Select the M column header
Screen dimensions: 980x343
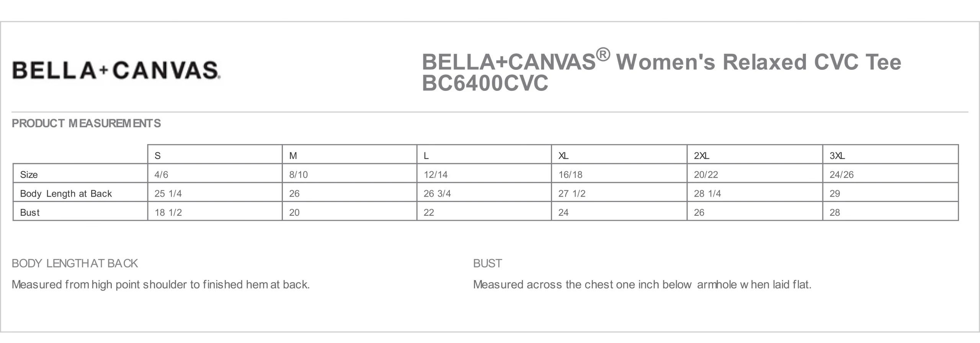coord(350,155)
